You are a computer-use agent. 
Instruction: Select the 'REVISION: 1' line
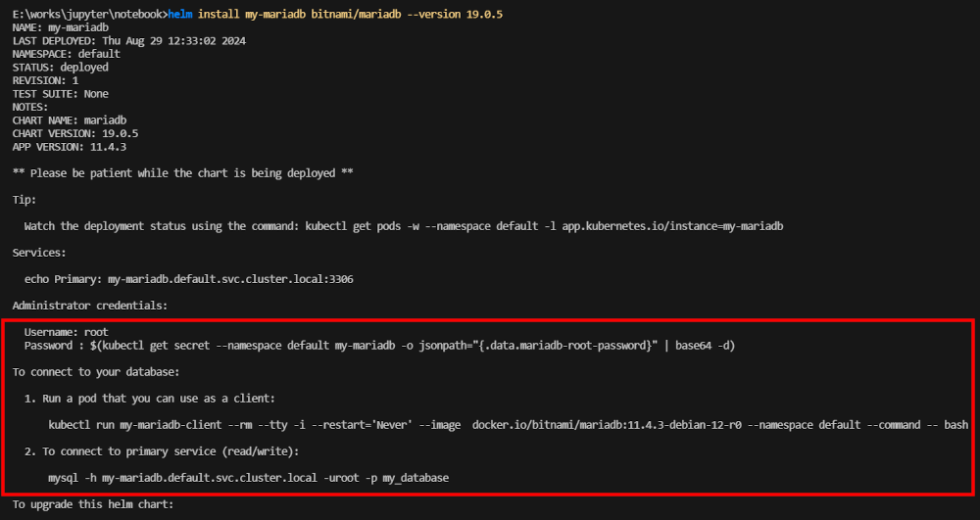point(46,80)
